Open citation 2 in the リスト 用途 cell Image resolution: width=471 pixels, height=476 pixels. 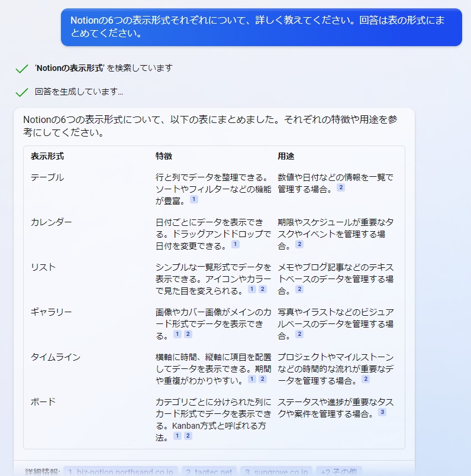[299, 289]
